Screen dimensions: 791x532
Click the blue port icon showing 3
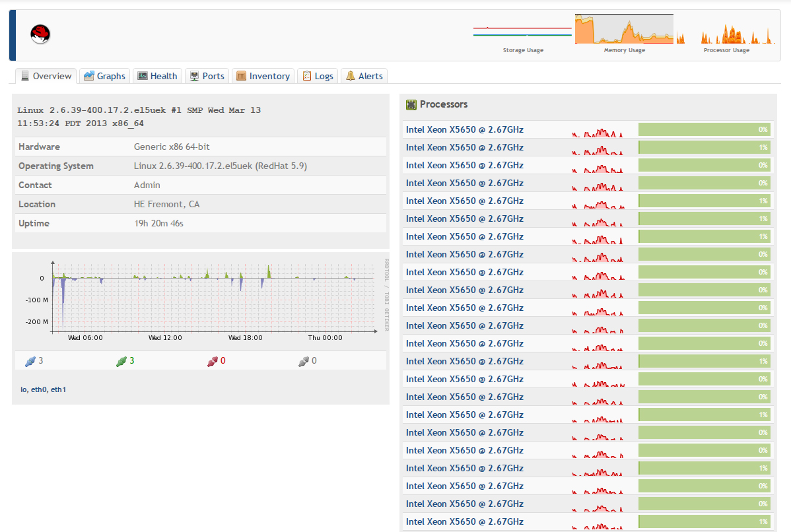pos(30,361)
